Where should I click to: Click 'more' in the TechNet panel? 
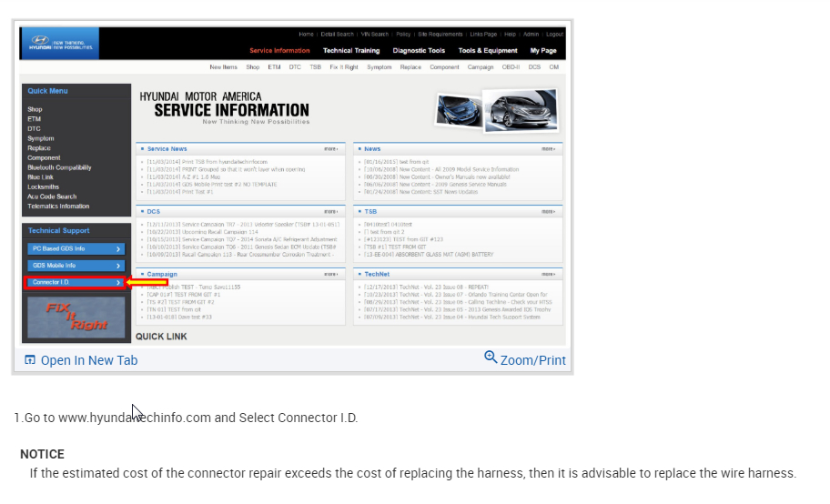point(549,274)
